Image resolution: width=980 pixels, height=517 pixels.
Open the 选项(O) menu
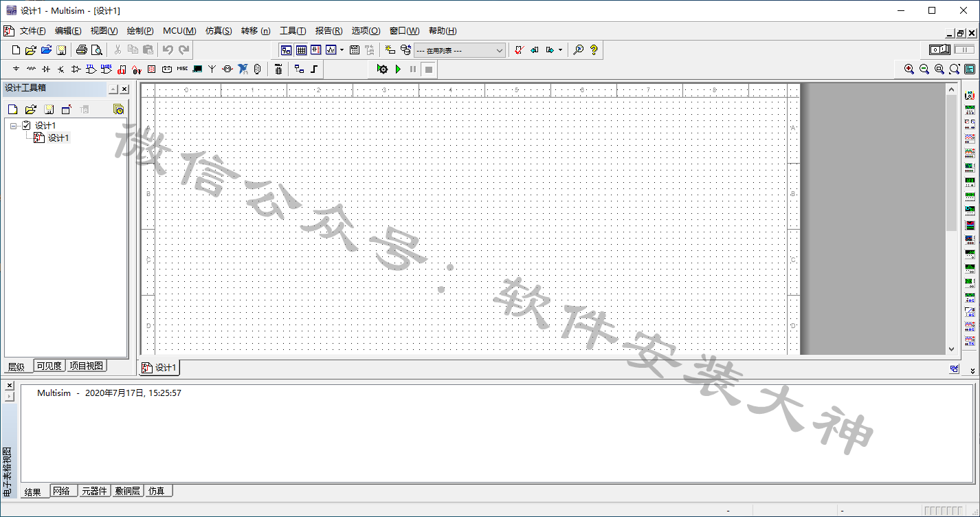click(x=366, y=31)
